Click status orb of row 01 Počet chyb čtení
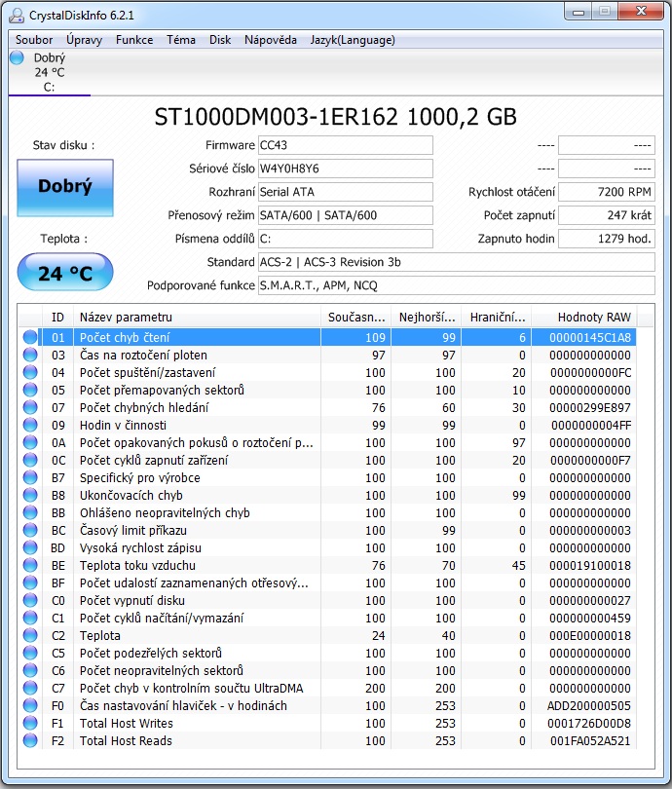Screen dimensions: 672x789 point(30,337)
